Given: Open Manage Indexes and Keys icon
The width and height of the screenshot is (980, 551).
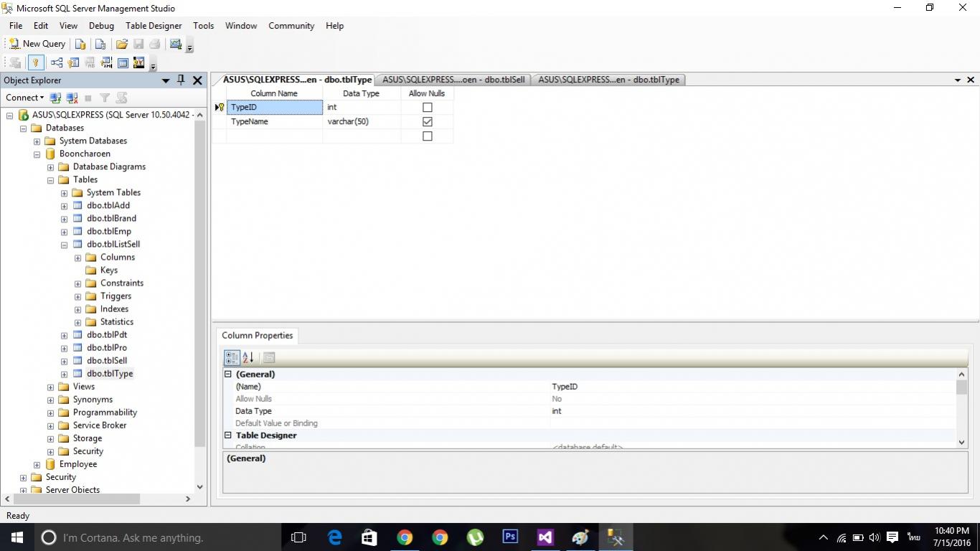Looking at the screenshot, I should (x=73, y=62).
